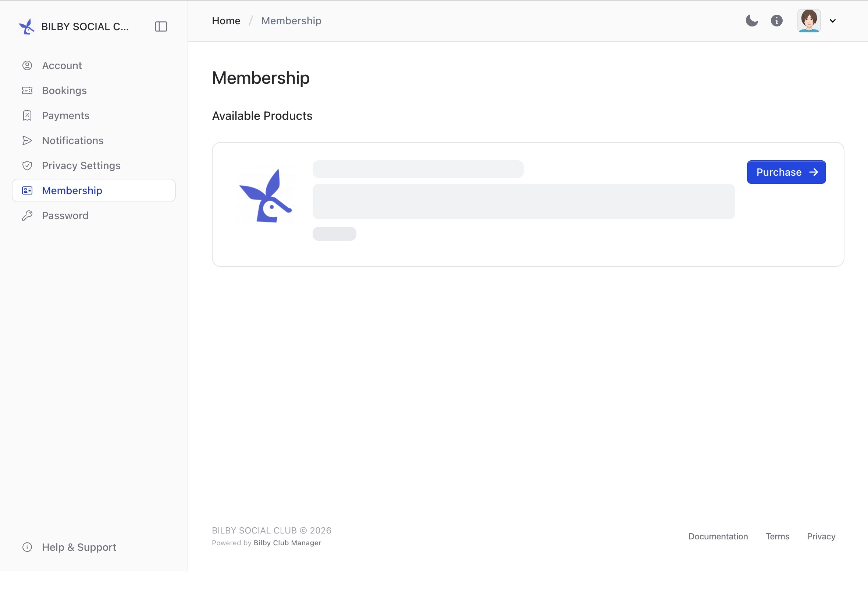This screenshot has height=603, width=868.
Task: Click the BILBY SOCIAL C... club name
Action: [85, 26]
